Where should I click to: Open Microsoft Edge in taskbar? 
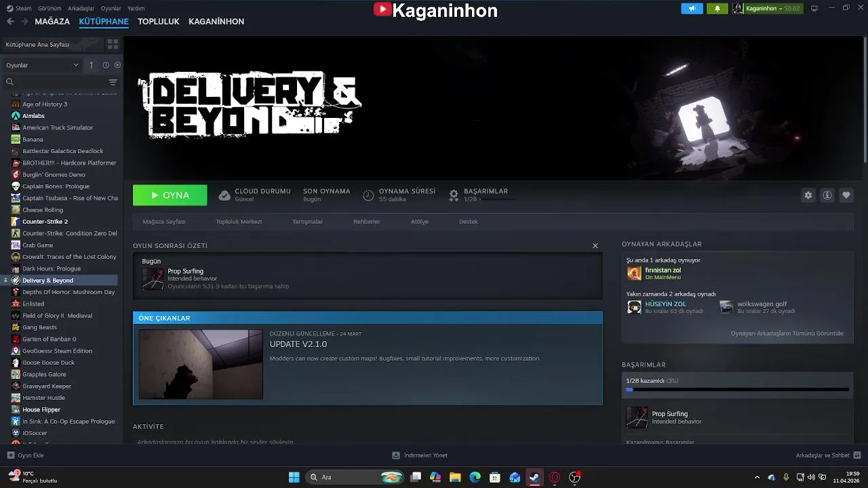click(x=475, y=477)
